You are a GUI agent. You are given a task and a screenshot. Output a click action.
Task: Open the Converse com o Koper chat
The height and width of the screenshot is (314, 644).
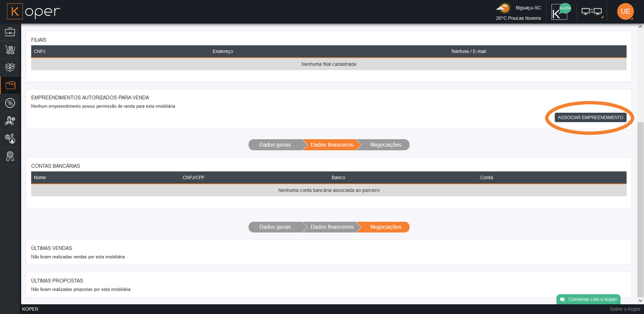[588, 299]
